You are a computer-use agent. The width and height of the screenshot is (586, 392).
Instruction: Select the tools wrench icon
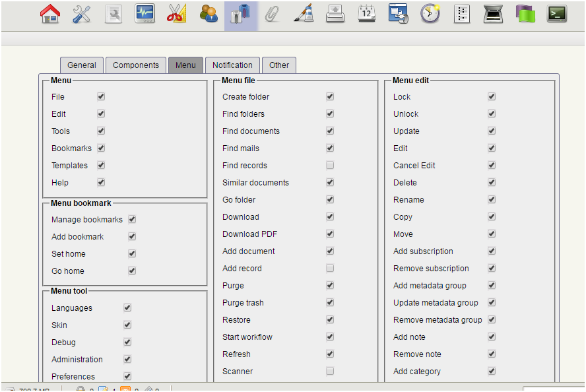tap(82, 14)
